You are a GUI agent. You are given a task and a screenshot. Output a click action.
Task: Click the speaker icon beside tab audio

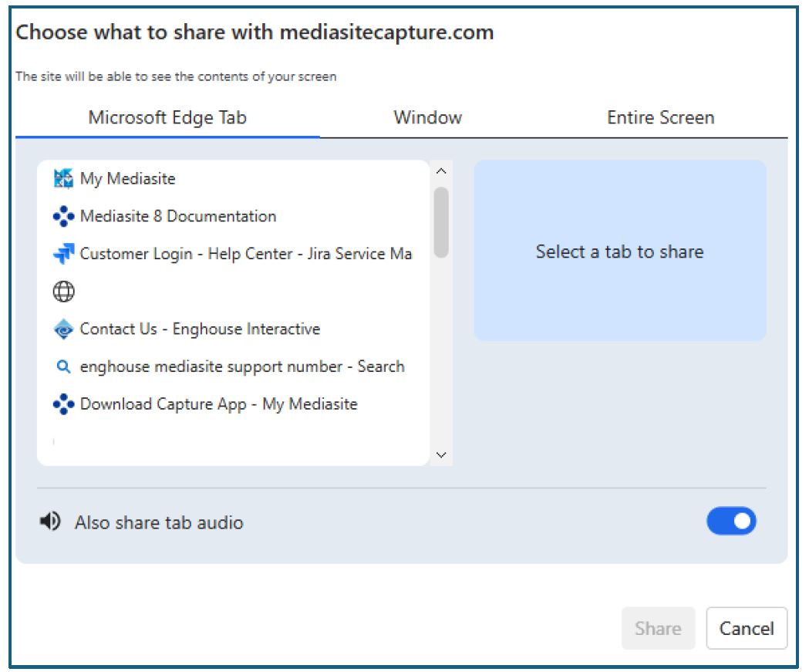(x=50, y=522)
